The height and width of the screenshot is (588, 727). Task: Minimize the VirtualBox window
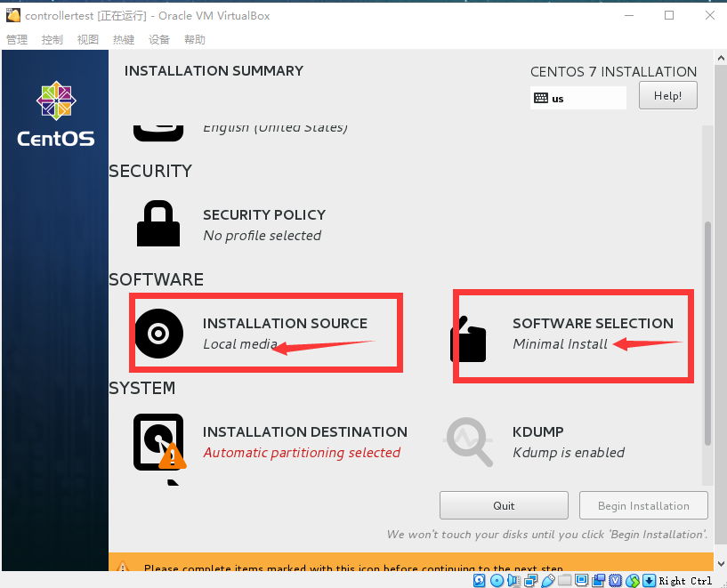[x=629, y=15]
